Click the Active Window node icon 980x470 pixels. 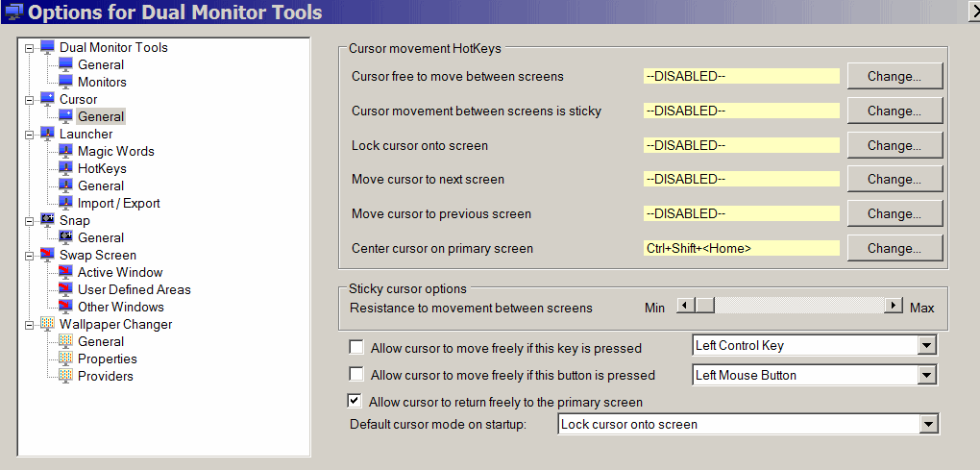tap(65, 273)
